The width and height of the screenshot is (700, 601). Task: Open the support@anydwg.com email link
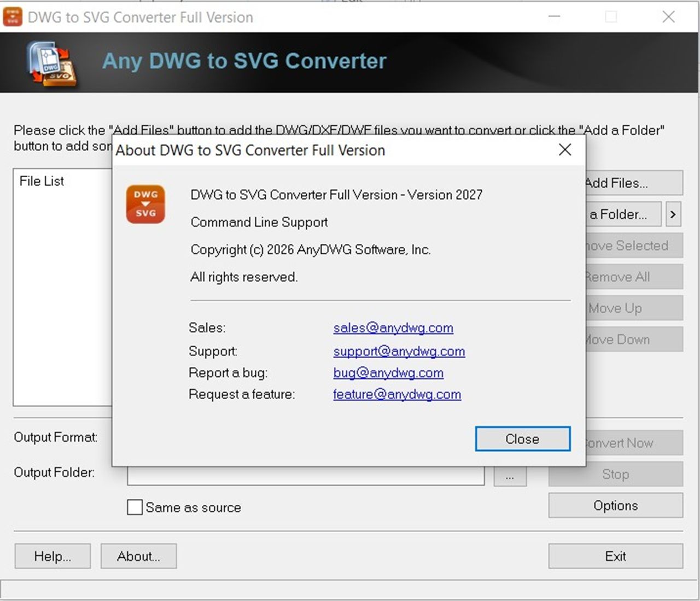tap(399, 351)
